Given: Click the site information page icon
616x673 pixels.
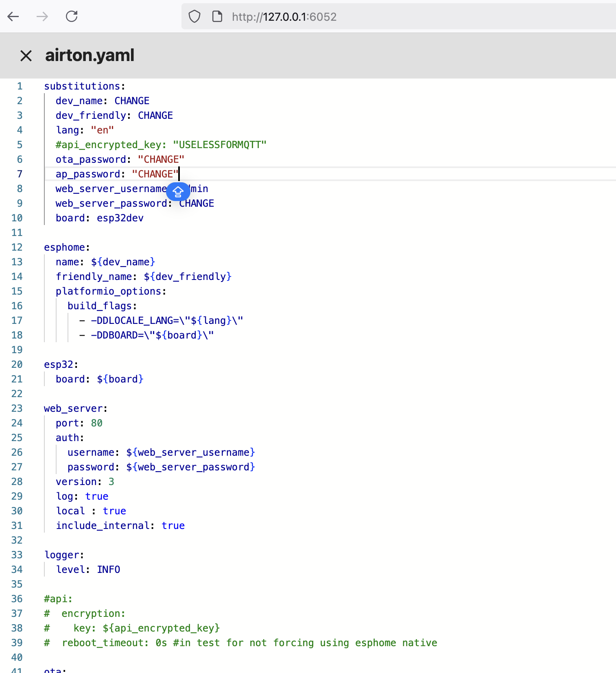Looking at the screenshot, I should [217, 17].
